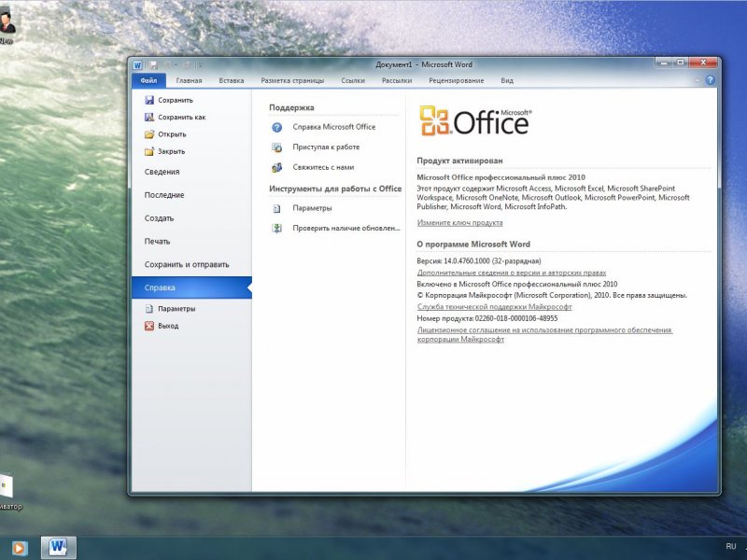This screenshot has height=560, width=747.
Task: Open Параметры under Инструменты для работы с Office
Action: (x=302, y=208)
